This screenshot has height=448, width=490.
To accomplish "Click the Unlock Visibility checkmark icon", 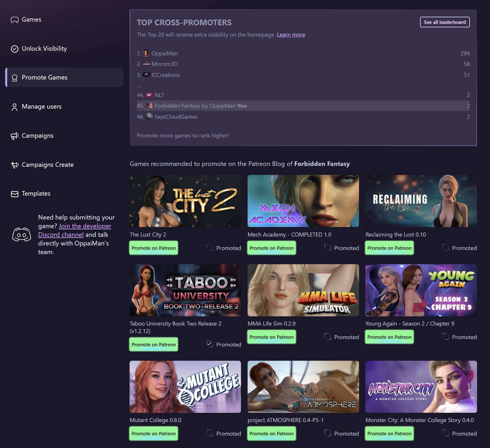I will 15,49.
